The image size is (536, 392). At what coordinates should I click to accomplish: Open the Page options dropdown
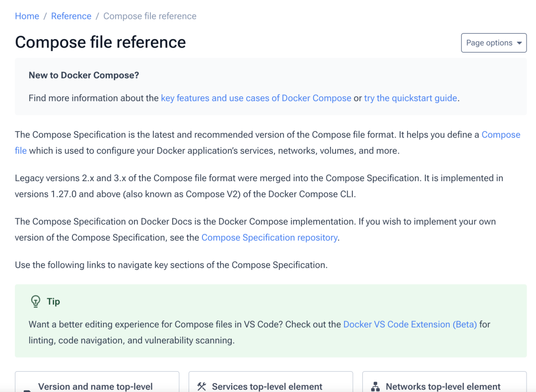pyautogui.click(x=494, y=43)
